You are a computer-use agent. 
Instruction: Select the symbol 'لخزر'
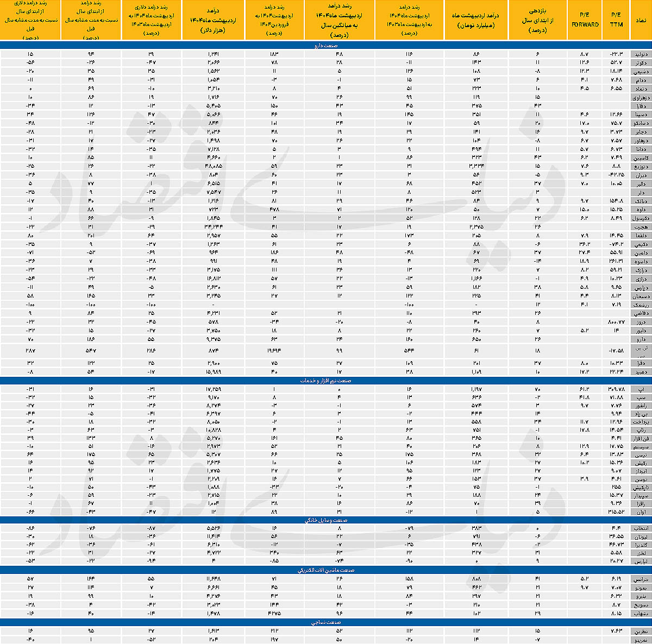click(641, 552)
